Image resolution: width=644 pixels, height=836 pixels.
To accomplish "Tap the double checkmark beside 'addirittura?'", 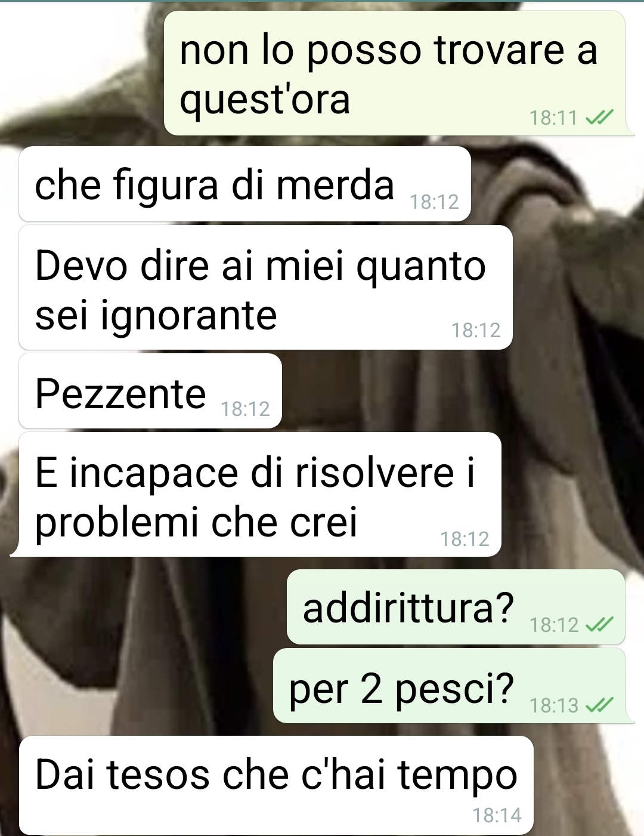I will [x=599, y=625].
